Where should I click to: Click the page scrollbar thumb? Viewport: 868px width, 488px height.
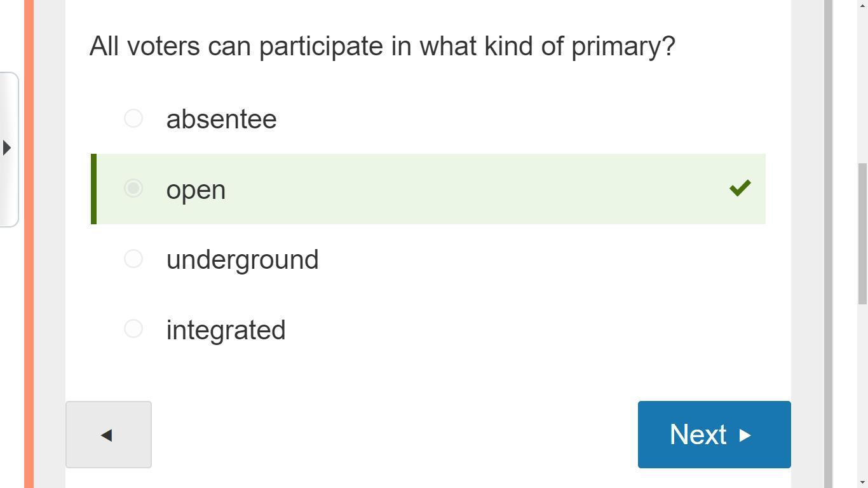(862, 235)
